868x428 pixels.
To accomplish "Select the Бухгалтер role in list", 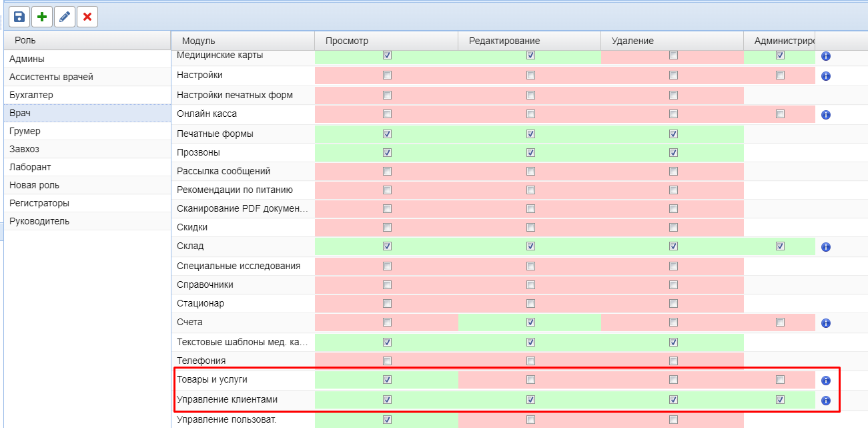I will pyautogui.click(x=31, y=95).
